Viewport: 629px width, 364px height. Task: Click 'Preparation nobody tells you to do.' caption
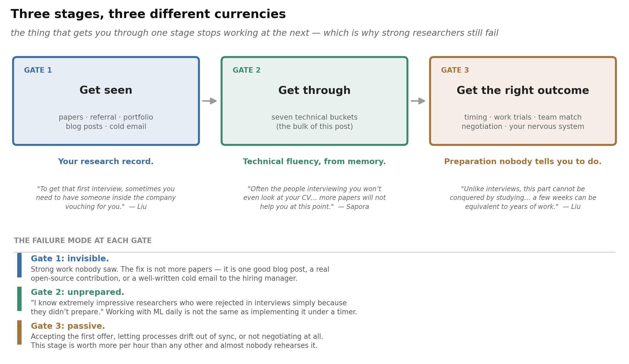click(523, 162)
